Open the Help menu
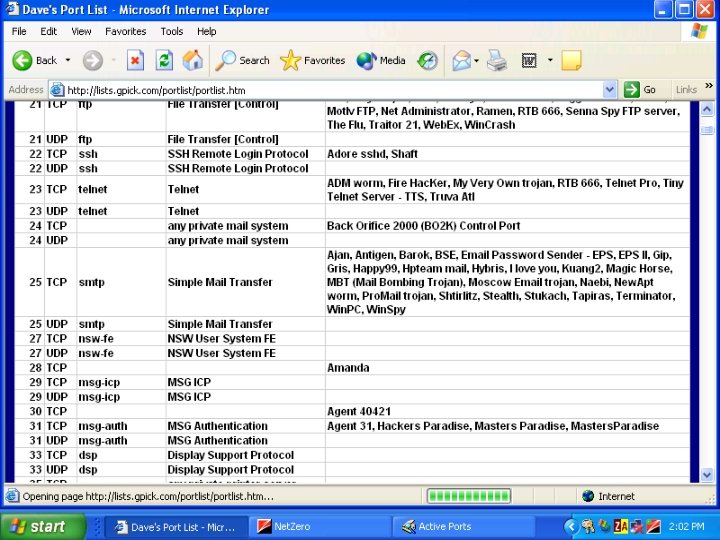 click(207, 31)
